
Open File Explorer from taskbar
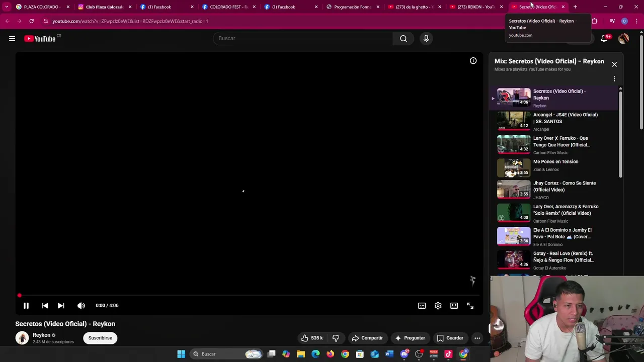(301, 354)
